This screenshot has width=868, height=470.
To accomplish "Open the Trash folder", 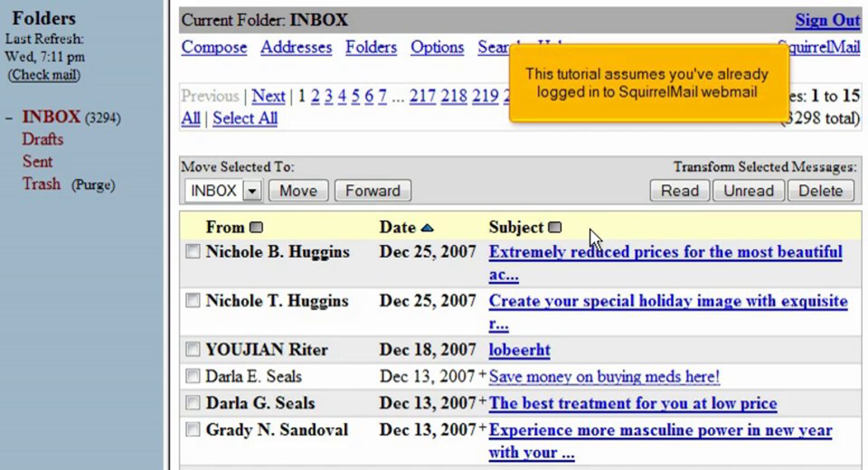I will [x=41, y=184].
